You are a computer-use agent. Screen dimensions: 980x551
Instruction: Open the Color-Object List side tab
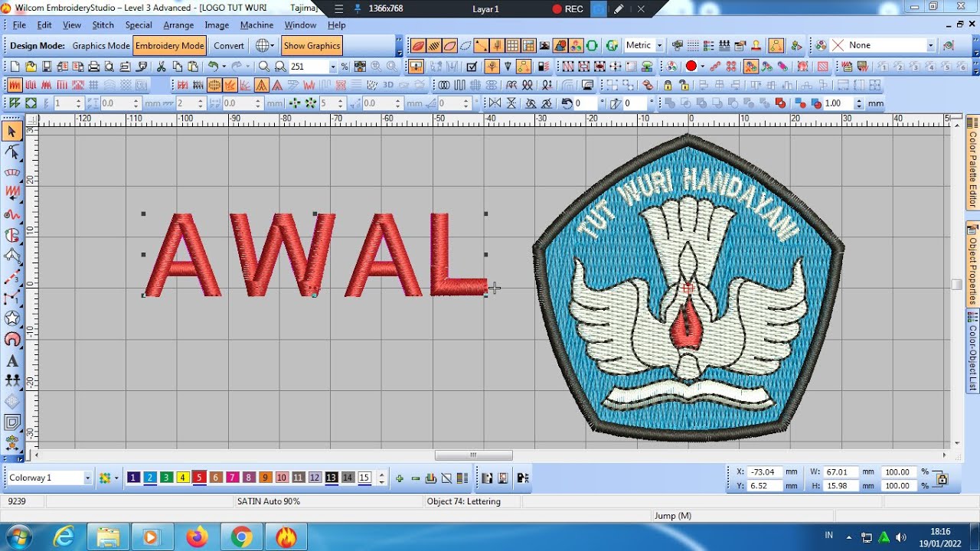[x=973, y=352]
